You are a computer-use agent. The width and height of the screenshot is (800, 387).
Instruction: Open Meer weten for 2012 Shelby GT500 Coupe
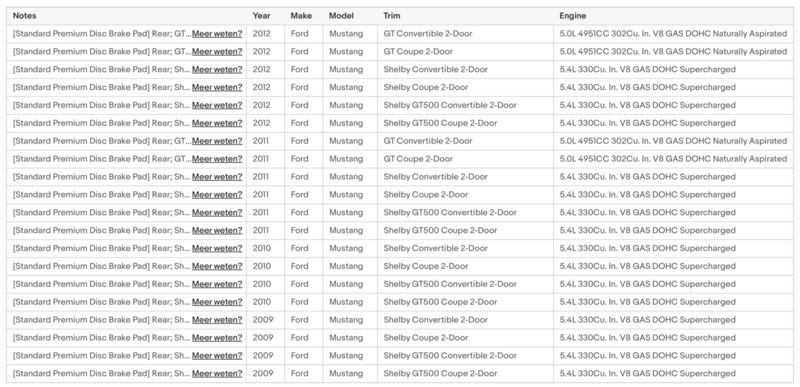217,123
